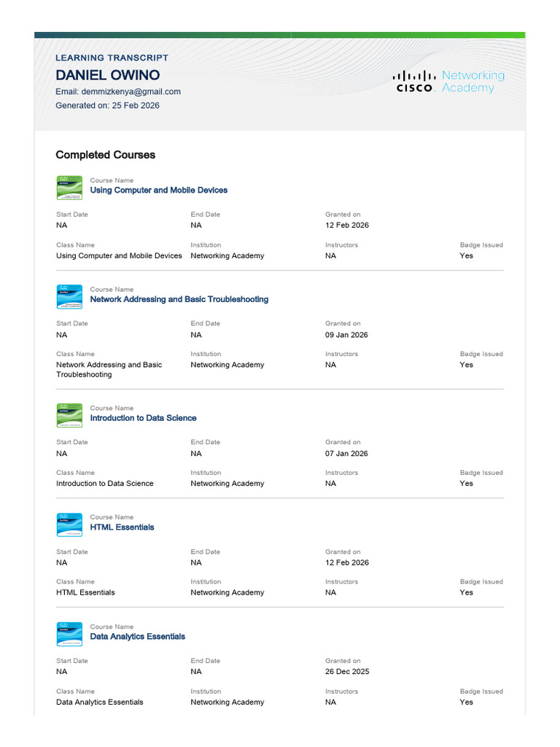
Task: Click the 12 Feb 2026 date under HTML Essentials
Action: click(x=347, y=563)
